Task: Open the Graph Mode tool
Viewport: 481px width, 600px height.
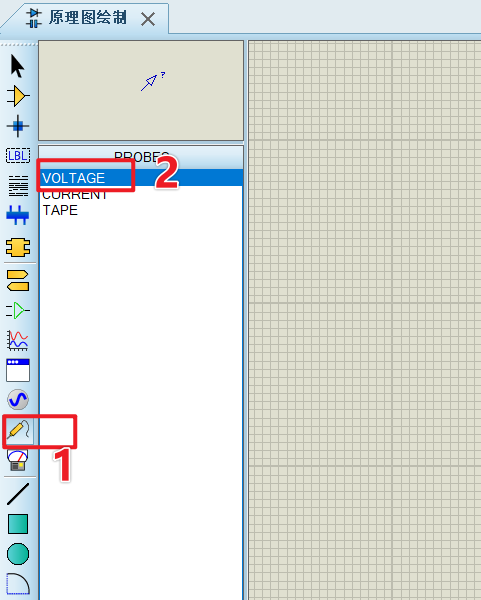Action: pos(18,340)
